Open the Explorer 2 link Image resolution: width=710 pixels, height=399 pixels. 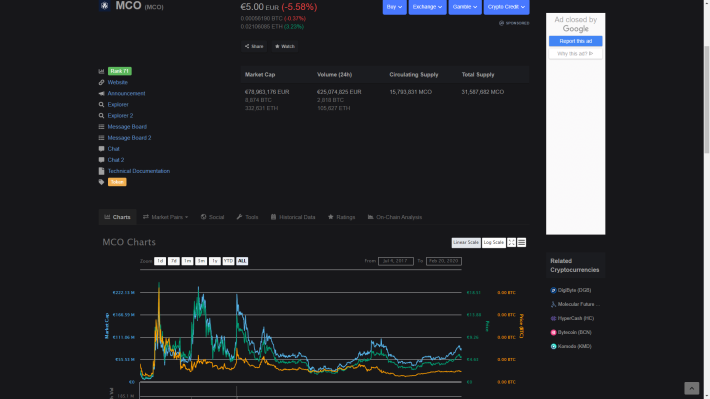(x=120, y=115)
